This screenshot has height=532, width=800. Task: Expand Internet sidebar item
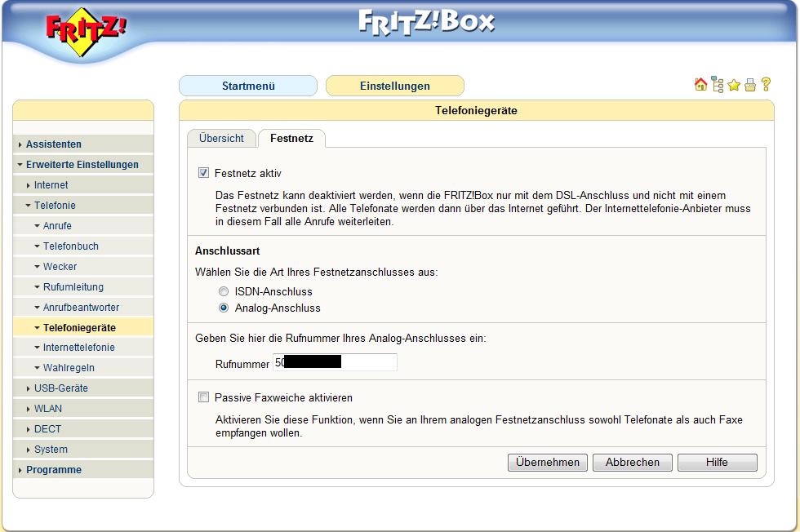(83, 184)
